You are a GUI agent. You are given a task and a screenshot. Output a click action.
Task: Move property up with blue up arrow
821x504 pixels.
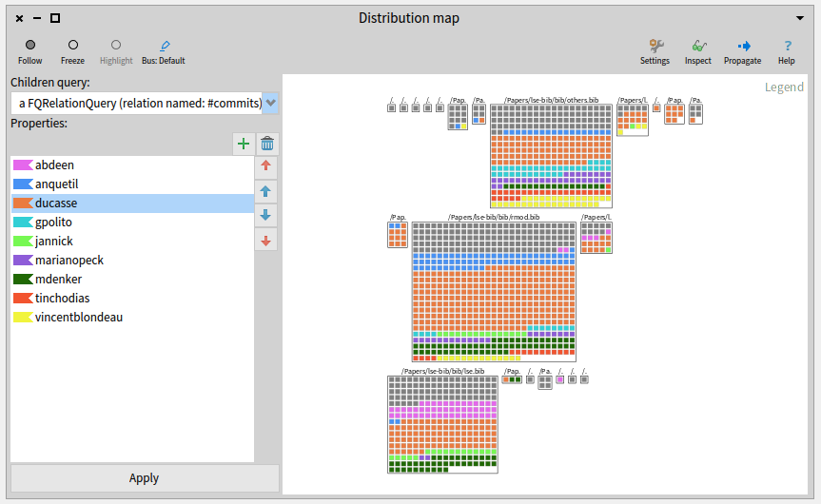266,191
